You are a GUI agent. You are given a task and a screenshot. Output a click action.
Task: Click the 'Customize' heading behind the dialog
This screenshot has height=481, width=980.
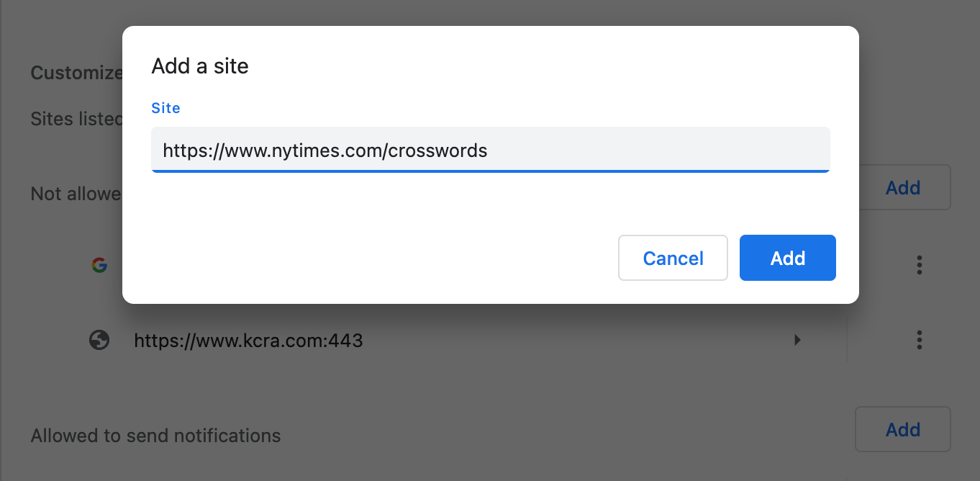point(76,73)
